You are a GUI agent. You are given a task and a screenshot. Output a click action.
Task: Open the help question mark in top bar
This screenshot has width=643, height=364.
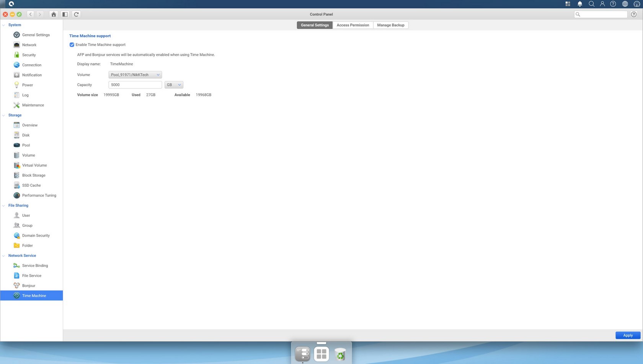pos(613,4)
